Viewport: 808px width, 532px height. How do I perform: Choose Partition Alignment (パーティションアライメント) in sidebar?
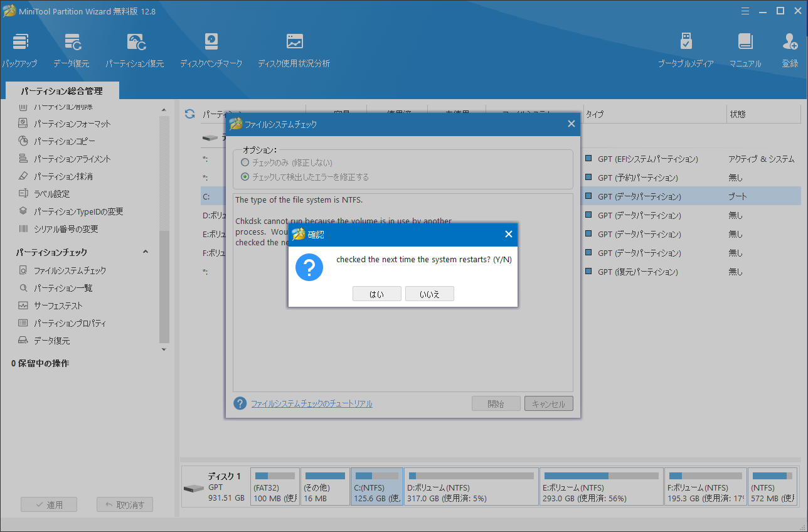point(65,159)
